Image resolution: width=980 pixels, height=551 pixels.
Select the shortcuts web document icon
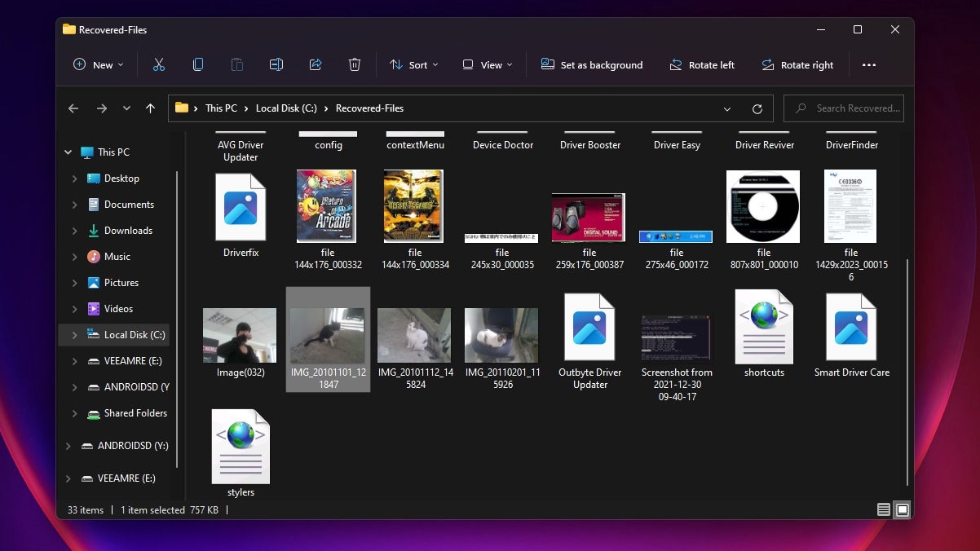coord(764,327)
